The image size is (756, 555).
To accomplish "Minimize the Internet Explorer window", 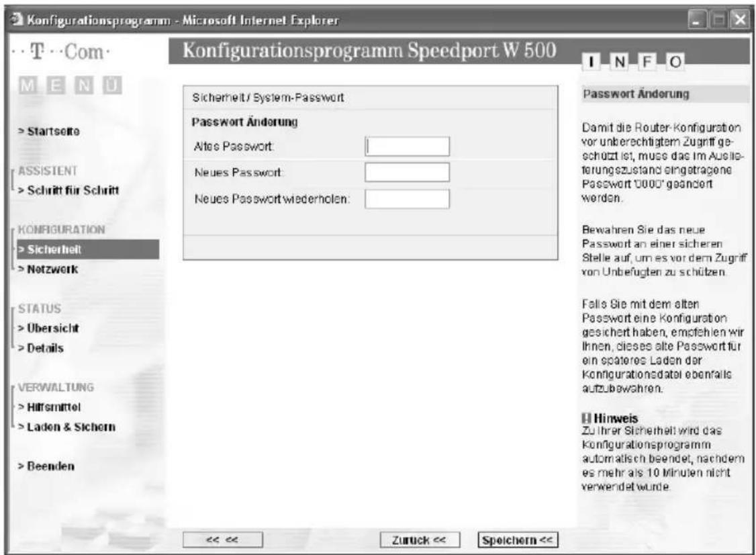I will 696,20.
